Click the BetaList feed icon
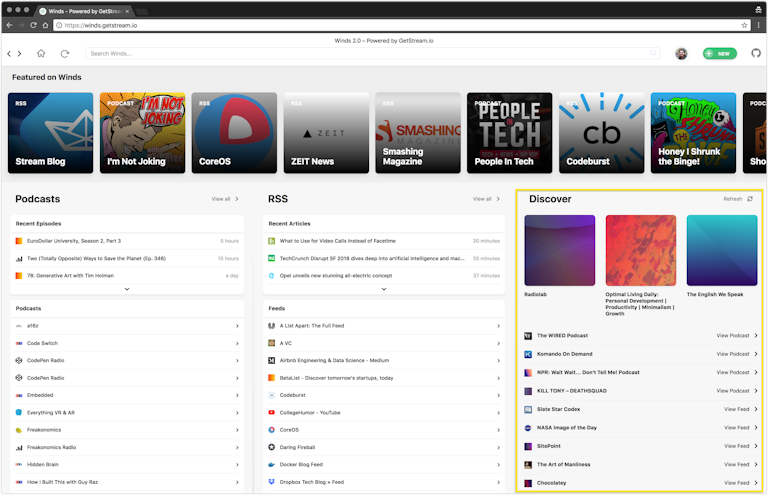 [271, 378]
